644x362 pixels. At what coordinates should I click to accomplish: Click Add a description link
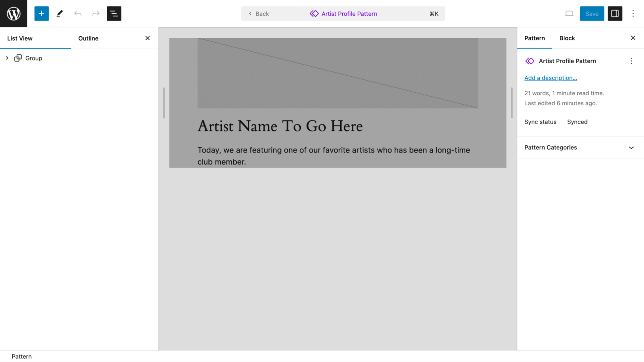[x=550, y=78]
